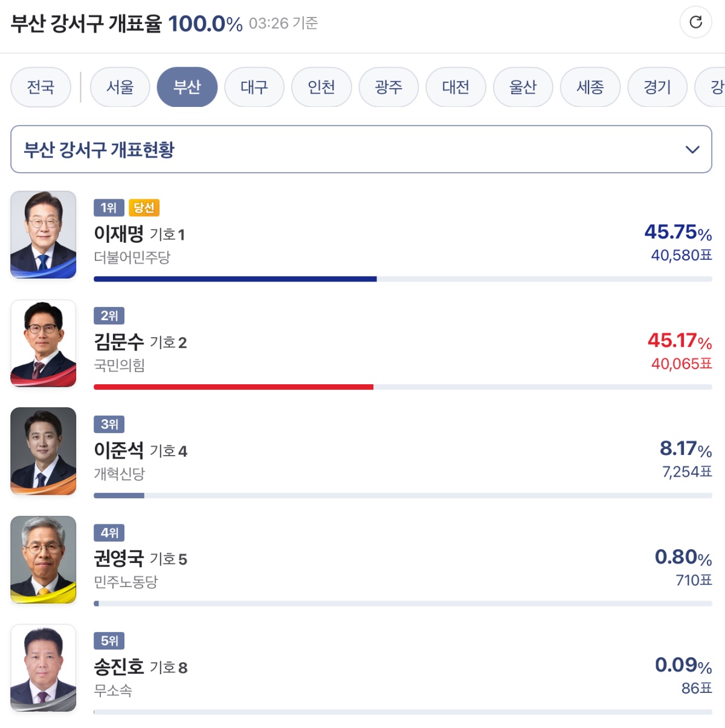The image size is (725, 728).
Task: Open the 세종 region tab
Action: 590,87
